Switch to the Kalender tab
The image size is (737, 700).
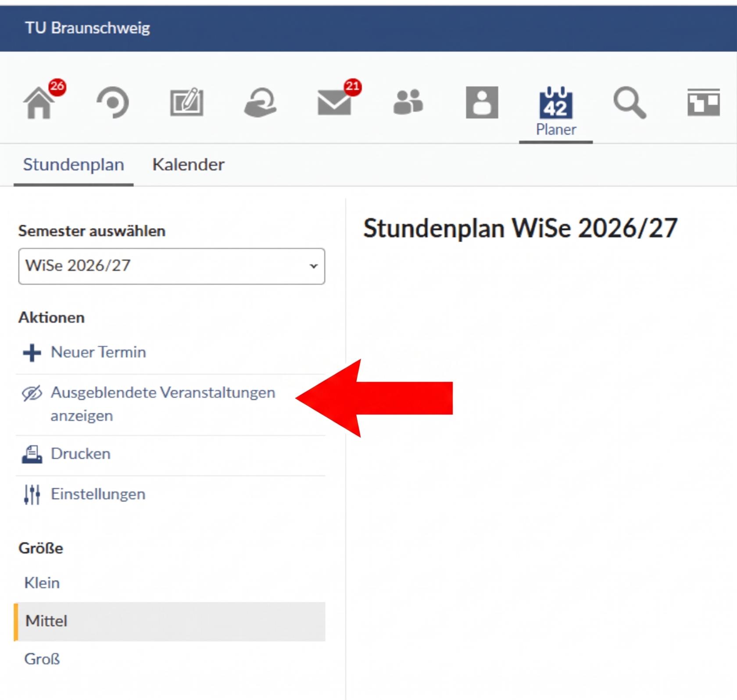pos(188,164)
